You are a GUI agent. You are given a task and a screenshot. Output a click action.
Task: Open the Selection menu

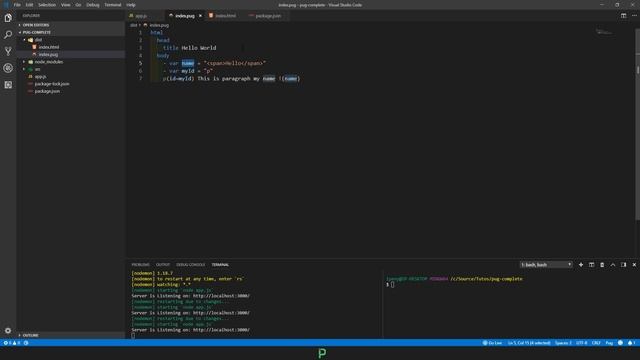coord(47,5)
